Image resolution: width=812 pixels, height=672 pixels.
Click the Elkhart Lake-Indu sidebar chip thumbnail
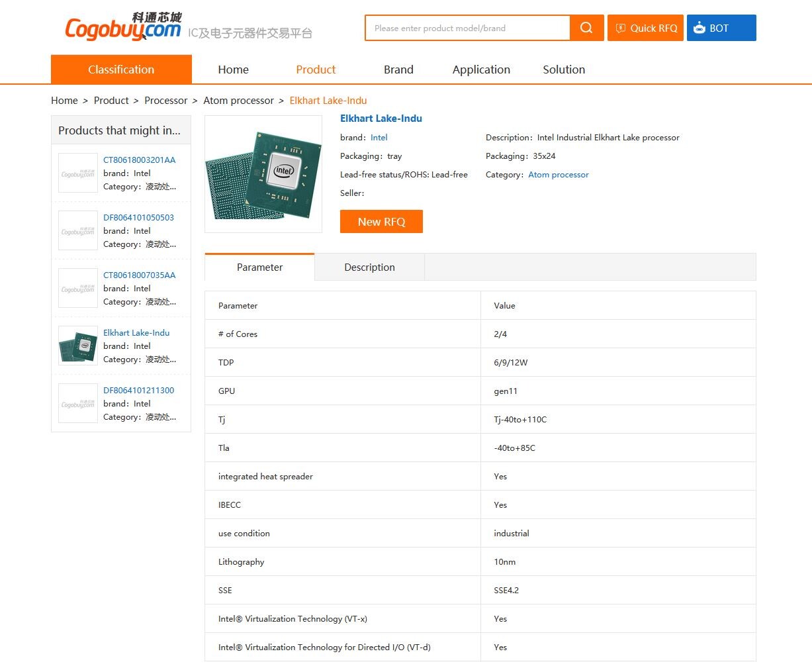(x=78, y=346)
